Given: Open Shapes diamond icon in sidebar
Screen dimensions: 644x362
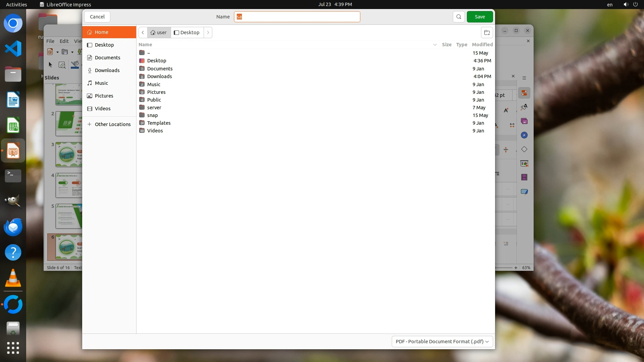Looking at the screenshot, I should click(524, 149).
